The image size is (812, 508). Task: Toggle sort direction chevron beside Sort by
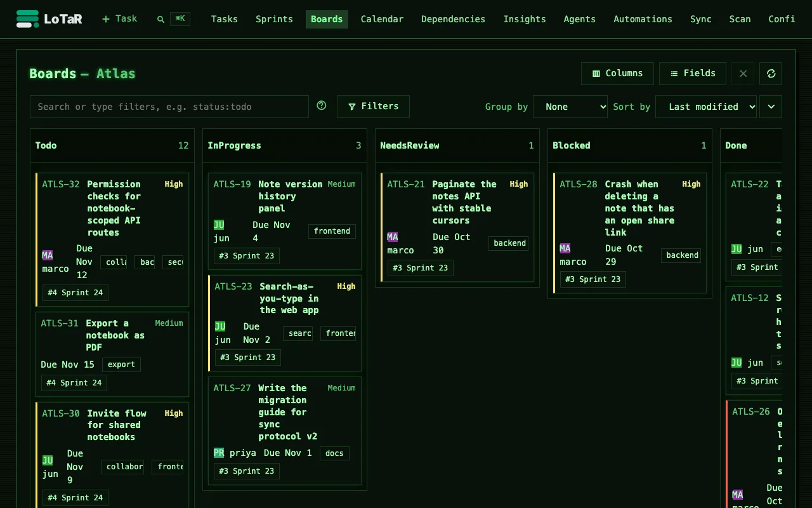point(771,107)
